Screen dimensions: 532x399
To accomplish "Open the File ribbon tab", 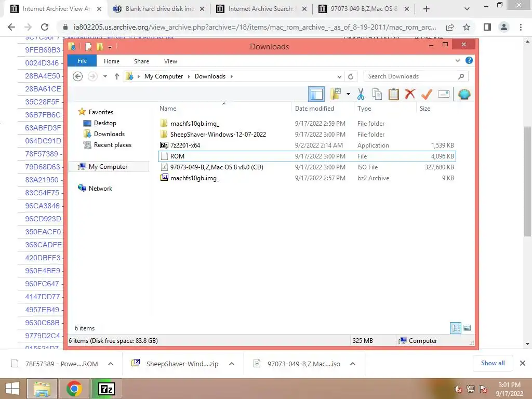I will (x=82, y=61).
